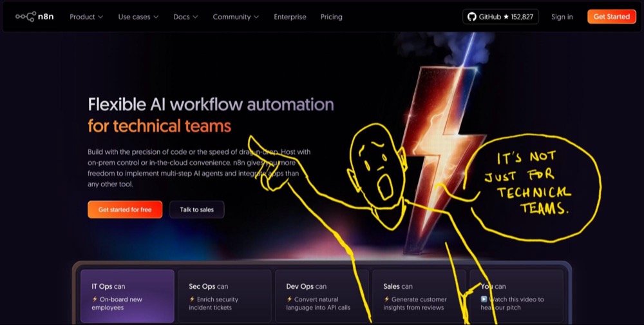Click lightning icon beside Convert natural language

pyautogui.click(x=289, y=299)
